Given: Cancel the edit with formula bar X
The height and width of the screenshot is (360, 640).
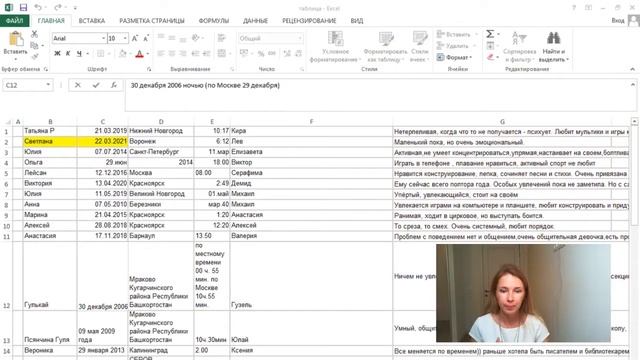Looking at the screenshot, I should [78, 85].
